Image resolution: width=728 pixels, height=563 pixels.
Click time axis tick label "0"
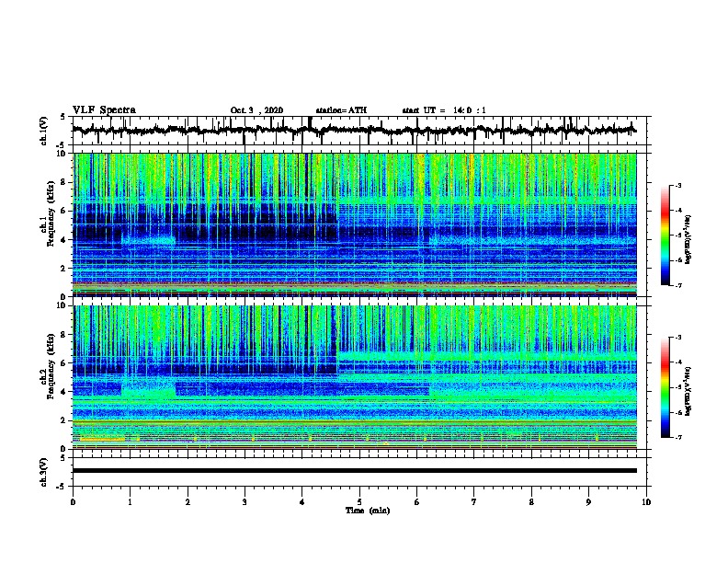(73, 502)
